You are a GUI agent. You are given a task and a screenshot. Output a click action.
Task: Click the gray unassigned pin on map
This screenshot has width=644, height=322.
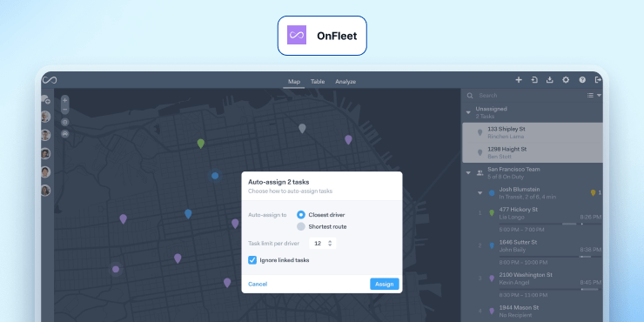coord(302,128)
